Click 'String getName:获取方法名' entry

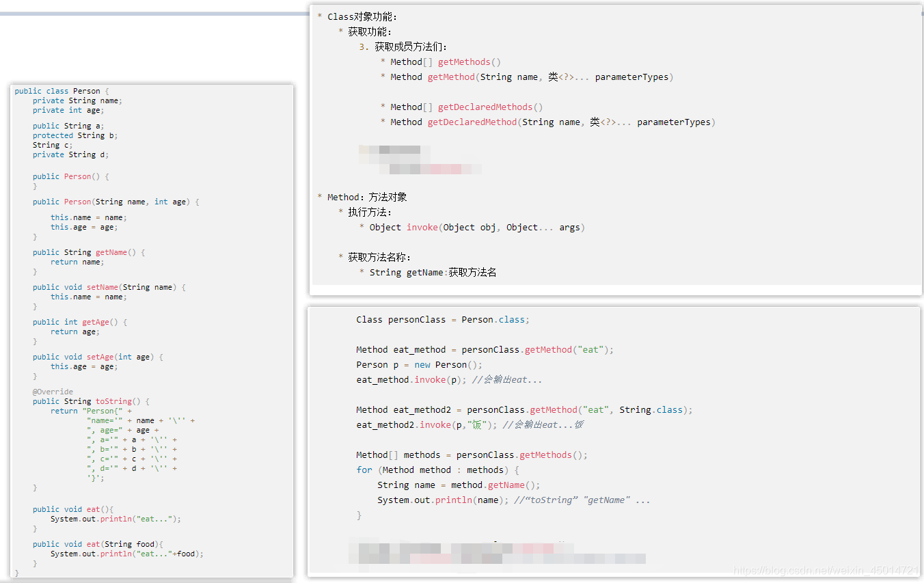click(x=428, y=272)
